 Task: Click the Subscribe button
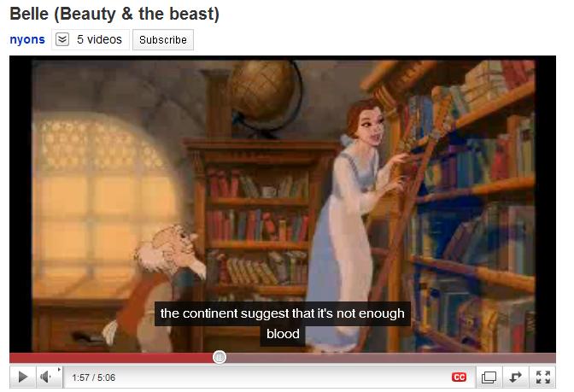tap(163, 39)
